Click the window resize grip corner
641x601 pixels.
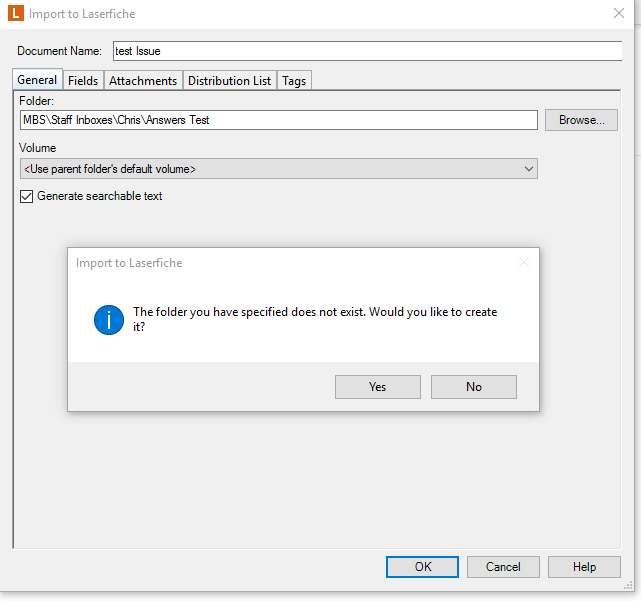(628, 586)
